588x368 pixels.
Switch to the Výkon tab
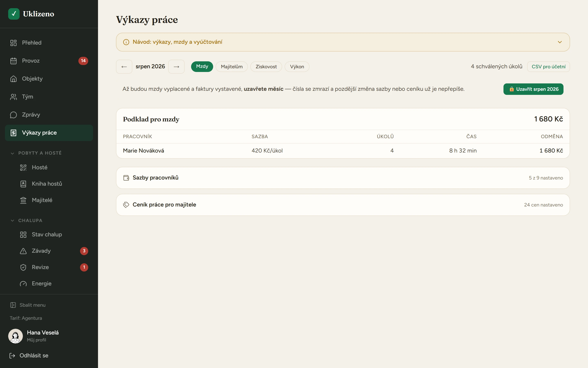tap(297, 66)
